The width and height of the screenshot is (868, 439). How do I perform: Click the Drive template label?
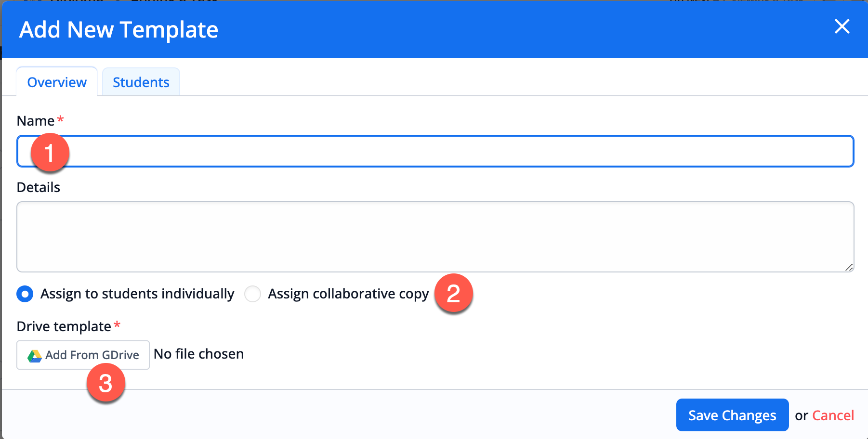(64, 326)
